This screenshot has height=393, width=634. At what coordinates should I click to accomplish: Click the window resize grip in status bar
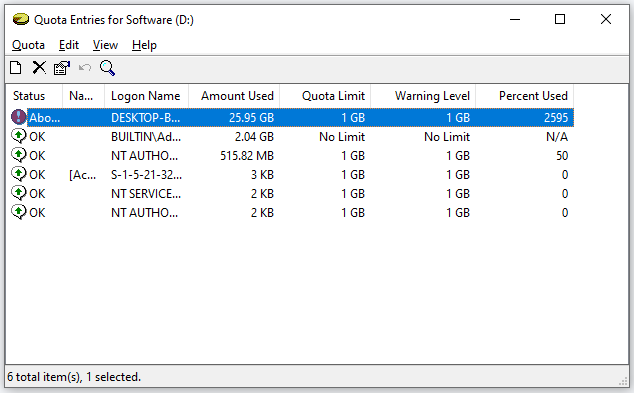pyautogui.click(x=623, y=381)
